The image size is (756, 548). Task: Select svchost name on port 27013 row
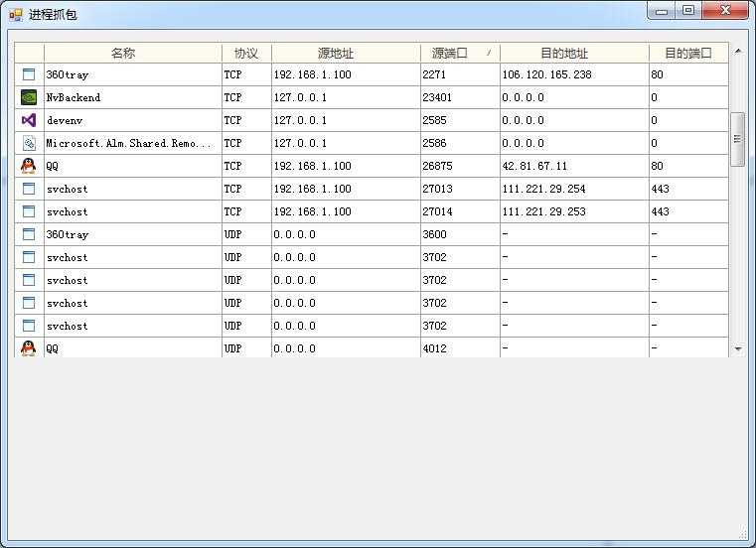[67, 189]
